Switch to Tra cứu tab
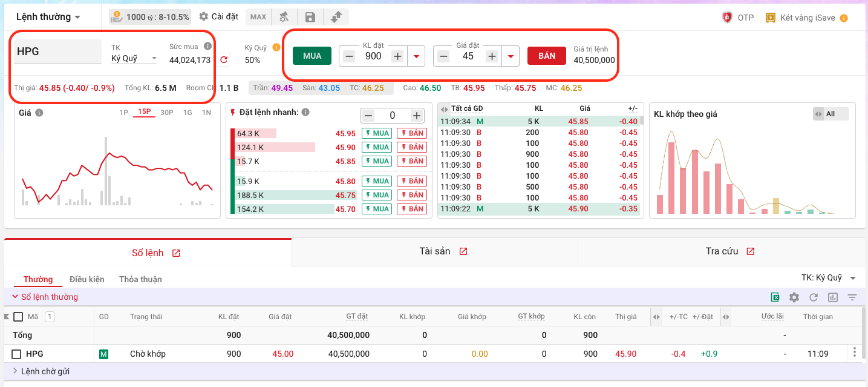868x387 pixels. (722, 251)
